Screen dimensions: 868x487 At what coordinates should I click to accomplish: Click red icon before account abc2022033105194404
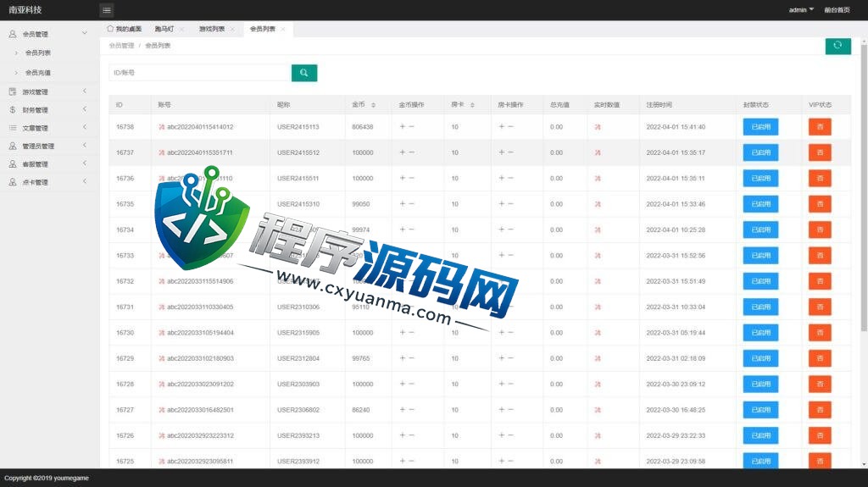click(x=161, y=333)
